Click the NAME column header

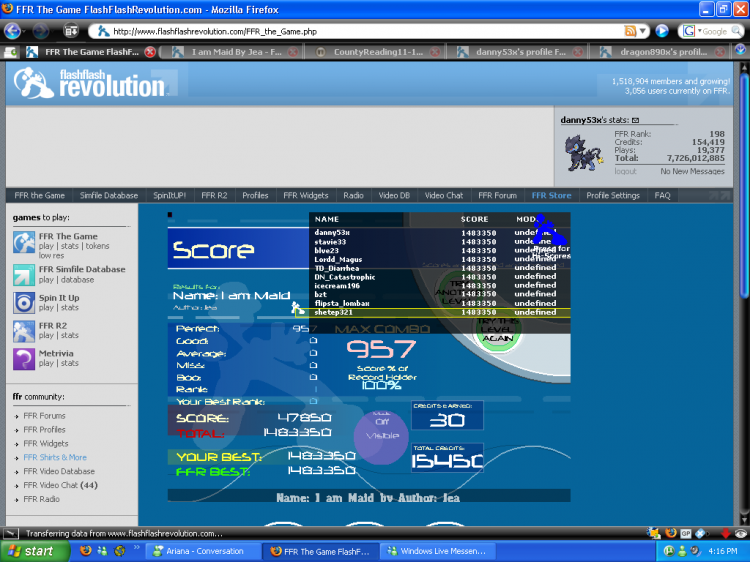point(327,219)
